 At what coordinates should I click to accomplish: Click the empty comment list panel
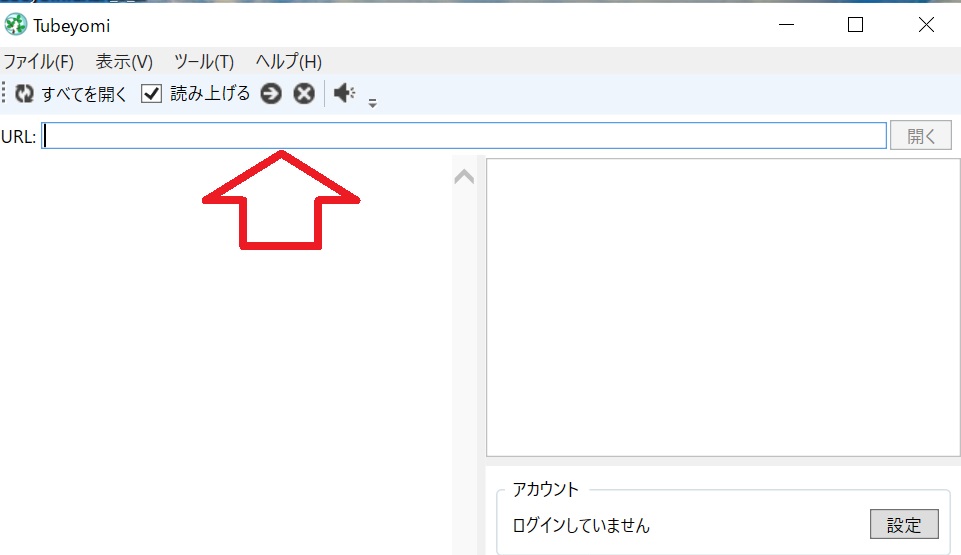723,308
